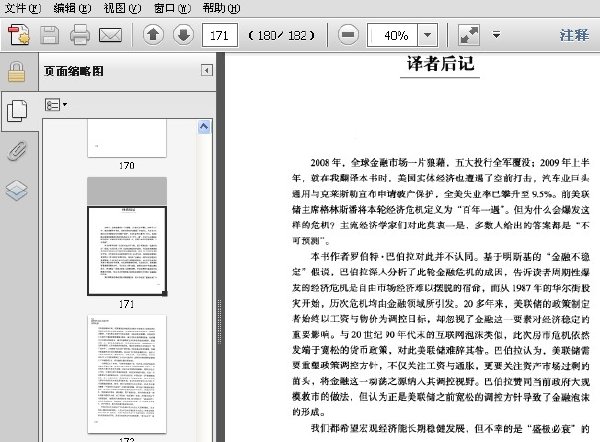
Task: Open the thumbnail options menu dropdown
Action: [x=56, y=104]
